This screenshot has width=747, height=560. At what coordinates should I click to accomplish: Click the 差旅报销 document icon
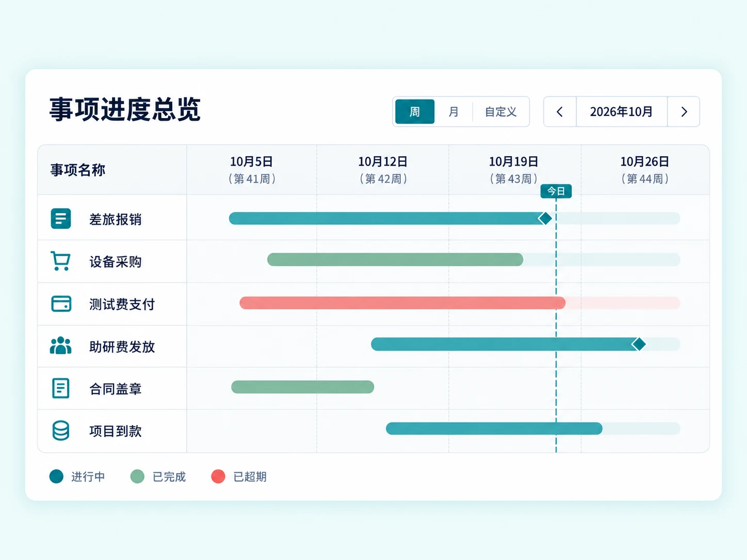(x=61, y=219)
